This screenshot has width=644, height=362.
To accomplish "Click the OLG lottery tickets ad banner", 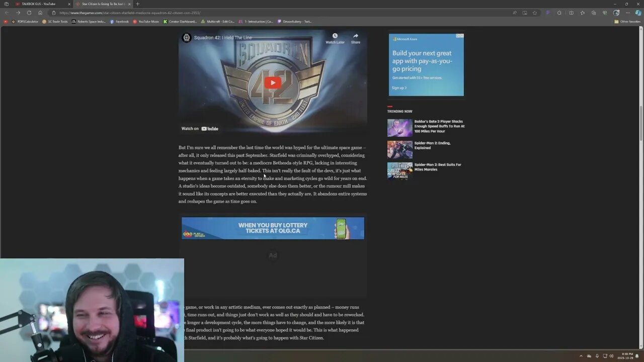I will coord(273,228).
